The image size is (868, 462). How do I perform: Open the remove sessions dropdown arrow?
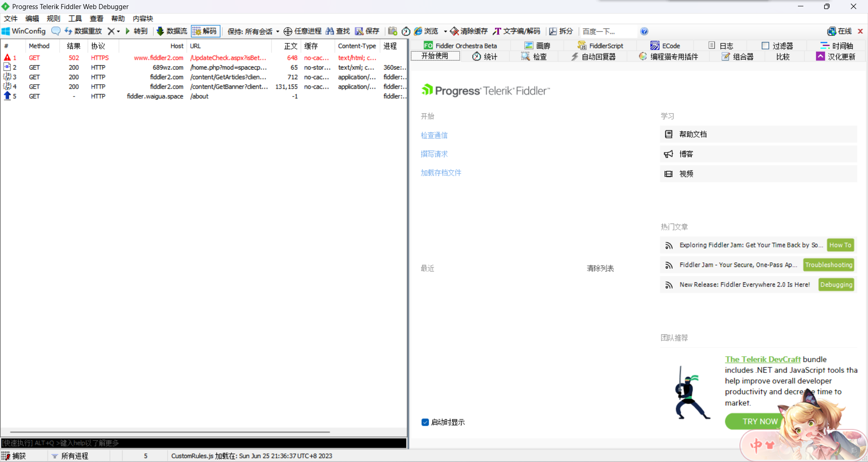click(118, 31)
